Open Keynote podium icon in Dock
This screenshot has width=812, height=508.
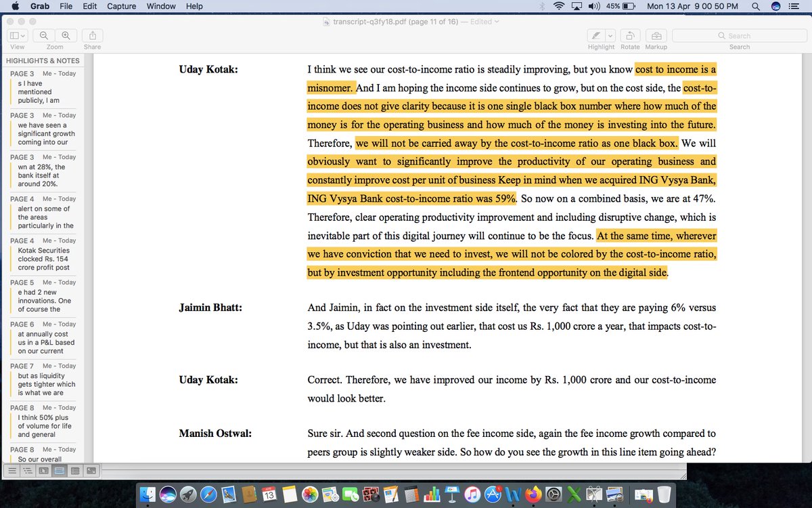(453, 494)
